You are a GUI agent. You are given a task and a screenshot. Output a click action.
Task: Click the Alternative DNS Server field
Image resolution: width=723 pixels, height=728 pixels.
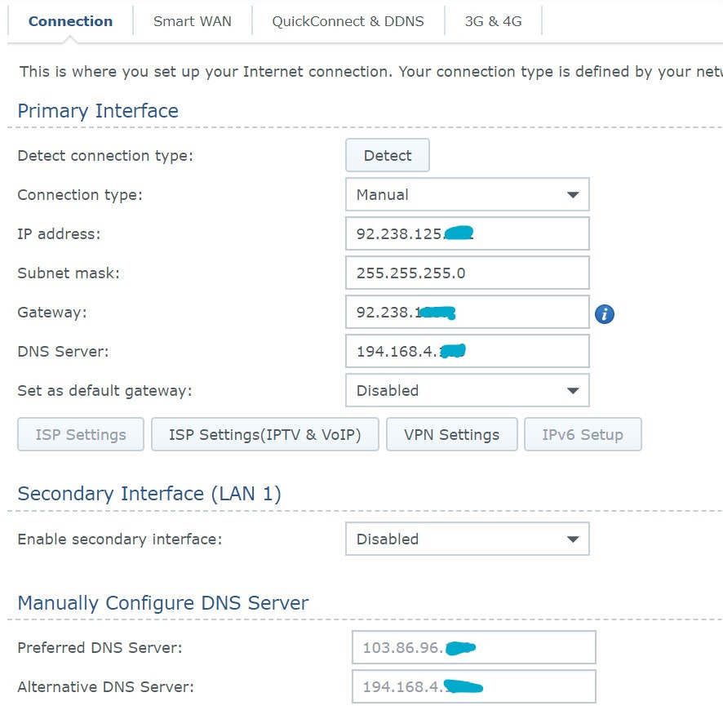[473, 686]
